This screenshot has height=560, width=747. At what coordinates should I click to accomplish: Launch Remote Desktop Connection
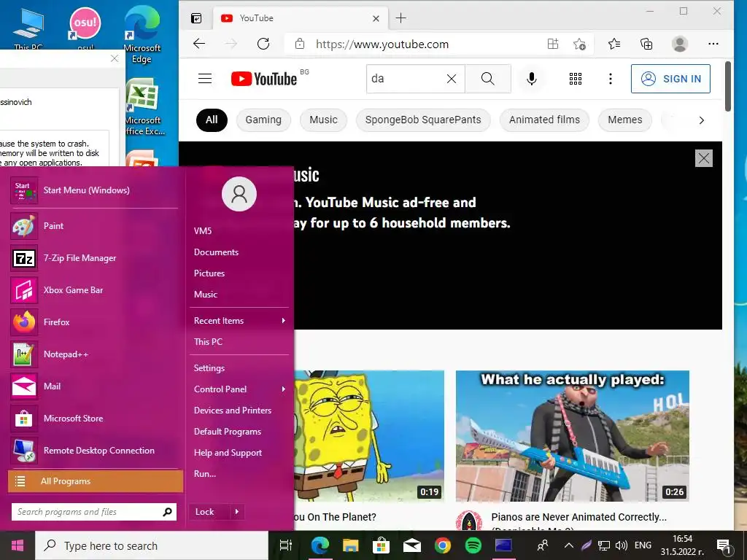coord(94,451)
